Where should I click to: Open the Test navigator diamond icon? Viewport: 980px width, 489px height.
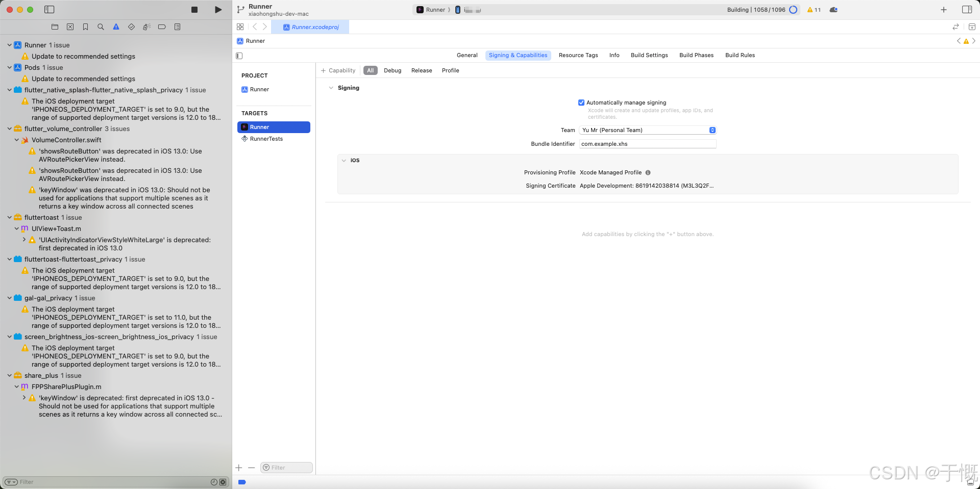(132, 27)
